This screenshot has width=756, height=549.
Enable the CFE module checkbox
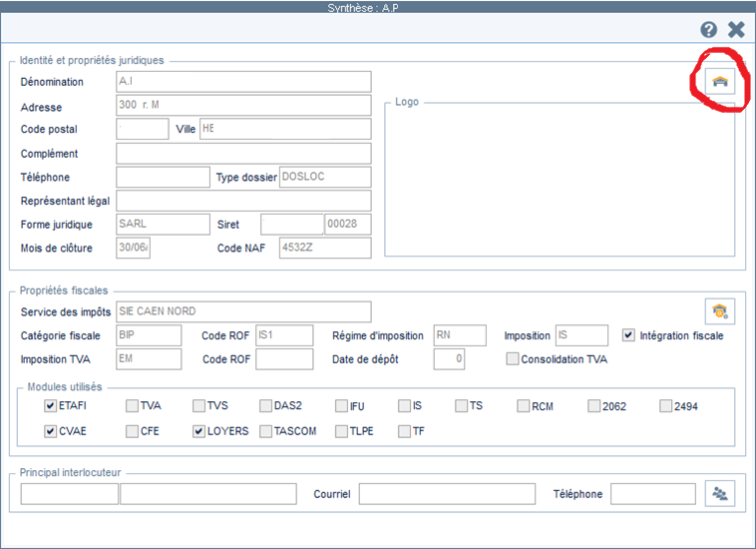click(132, 431)
